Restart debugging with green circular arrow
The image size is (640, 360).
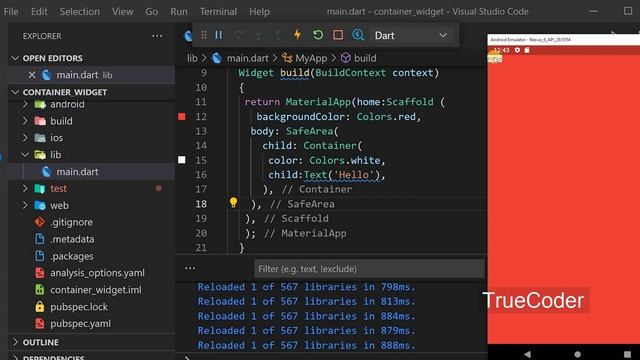click(318, 35)
